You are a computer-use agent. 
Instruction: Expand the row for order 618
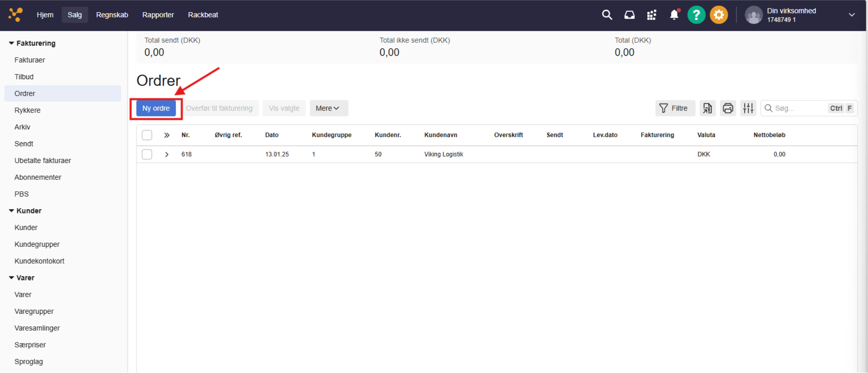tap(167, 155)
